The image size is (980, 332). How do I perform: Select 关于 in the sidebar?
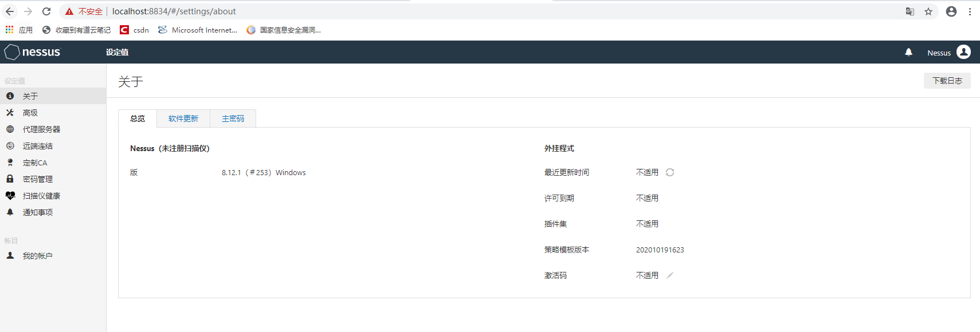(53, 96)
